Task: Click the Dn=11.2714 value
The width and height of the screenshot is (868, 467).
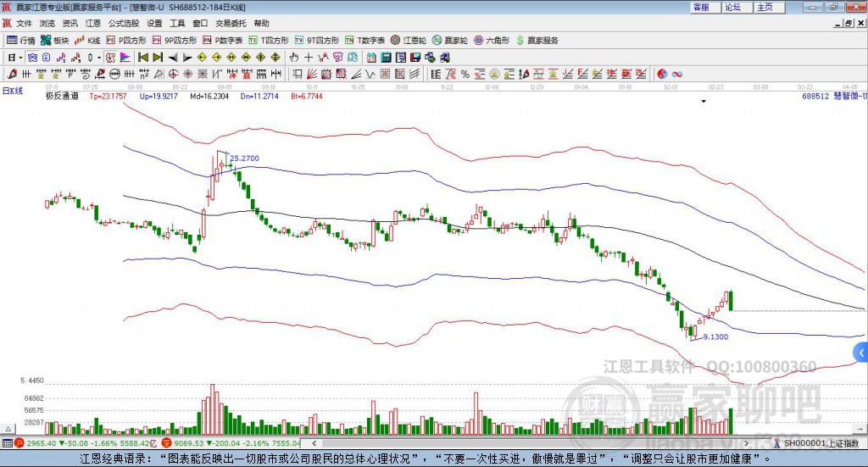Action: (x=259, y=96)
